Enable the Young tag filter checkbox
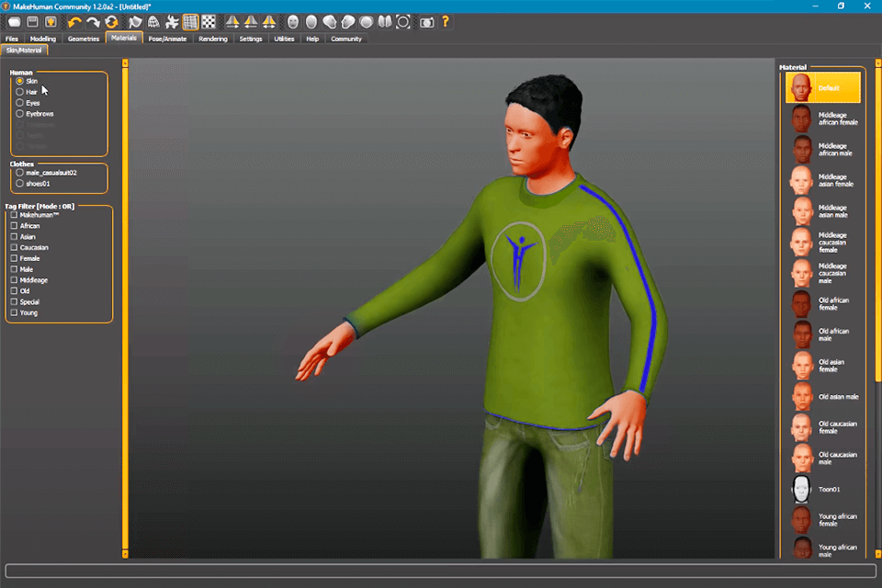Image resolution: width=882 pixels, height=588 pixels. pos(15,312)
